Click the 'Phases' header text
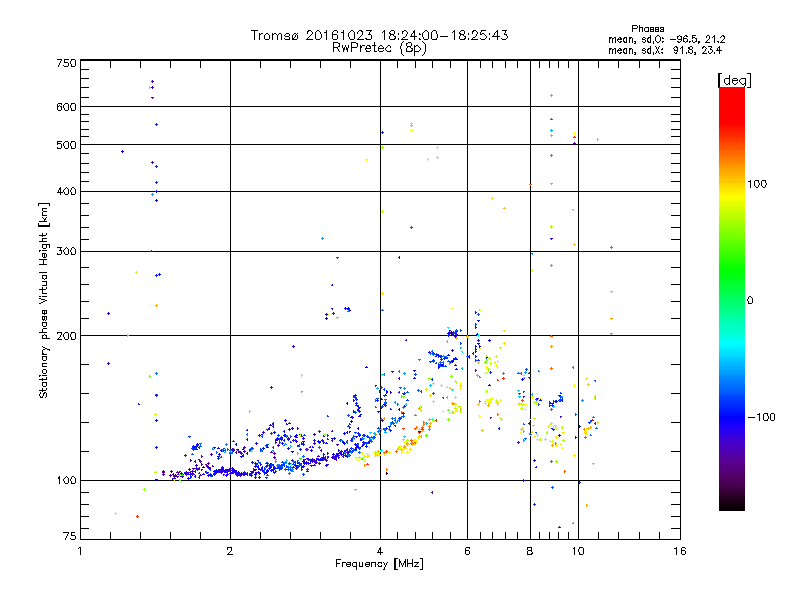The height and width of the screenshot is (600, 800). pyautogui.click(x=647, y=29)
